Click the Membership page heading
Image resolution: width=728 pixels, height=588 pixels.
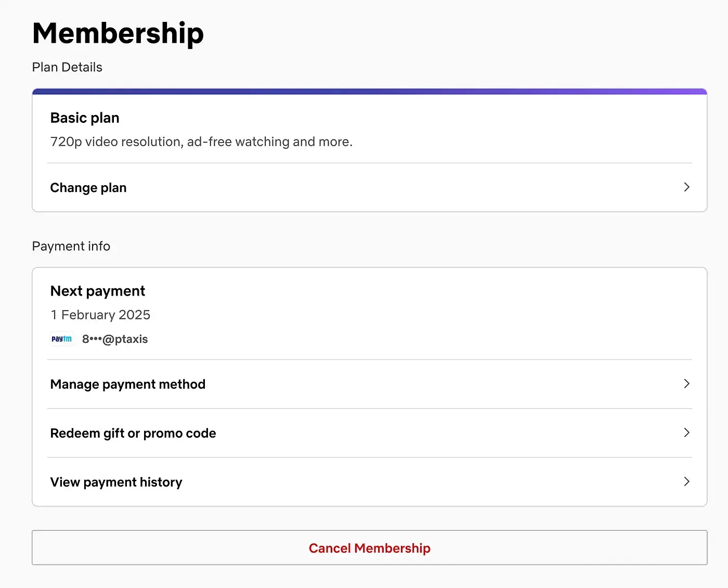tap(118, 33)
